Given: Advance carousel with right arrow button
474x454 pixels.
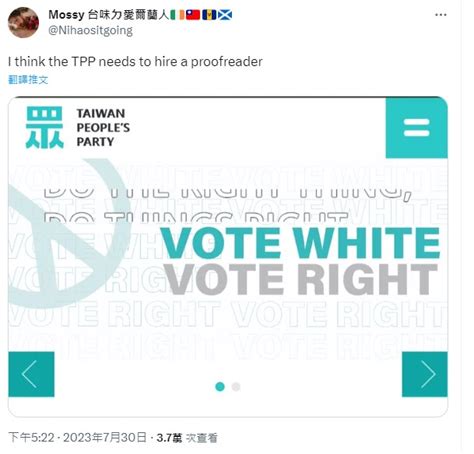Looking at the screenshot, I should pos(425,374).
